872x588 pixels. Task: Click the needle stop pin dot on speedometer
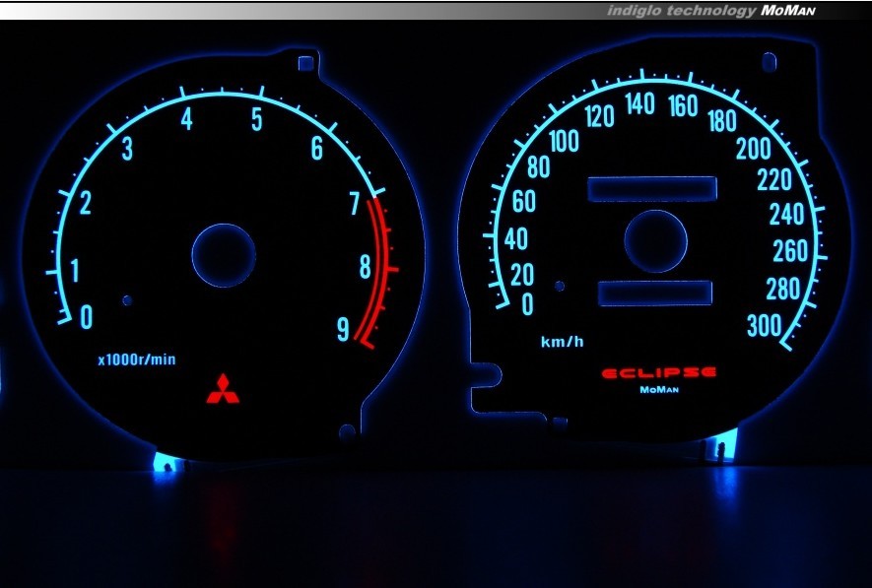tap(560, 286)
